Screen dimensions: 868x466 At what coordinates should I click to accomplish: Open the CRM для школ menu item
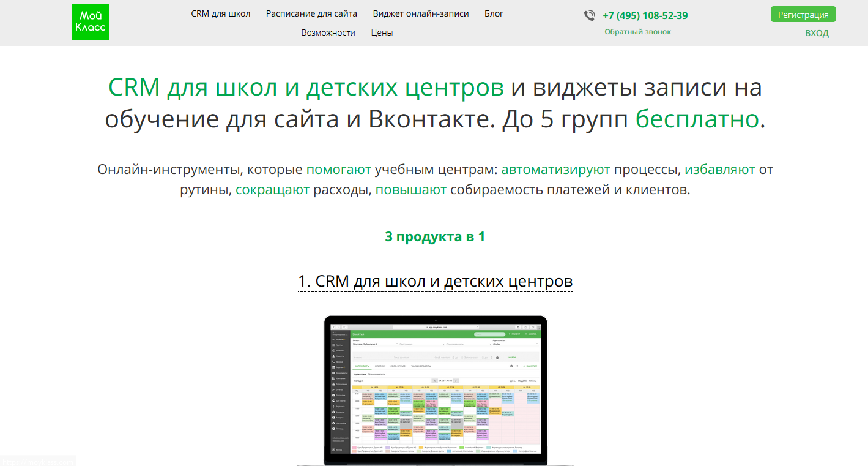(221, 13)
